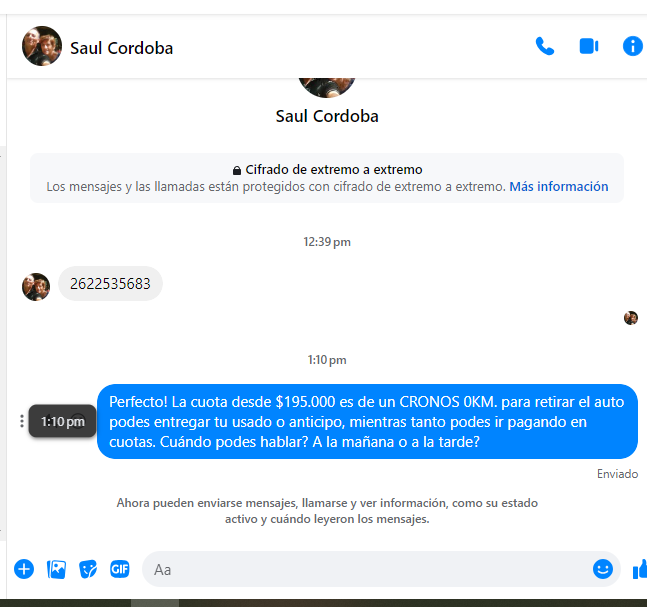Click the Cifrado de extremo a extremo notice
The image size is (647, 607).
tap(327, 178)
